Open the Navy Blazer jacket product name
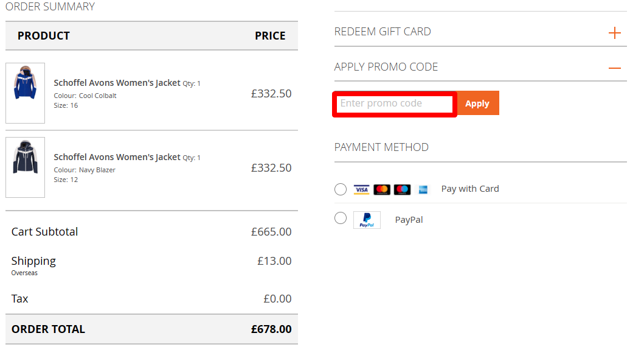The height and width of the screenshot is (347, 644). pos(117,157)
